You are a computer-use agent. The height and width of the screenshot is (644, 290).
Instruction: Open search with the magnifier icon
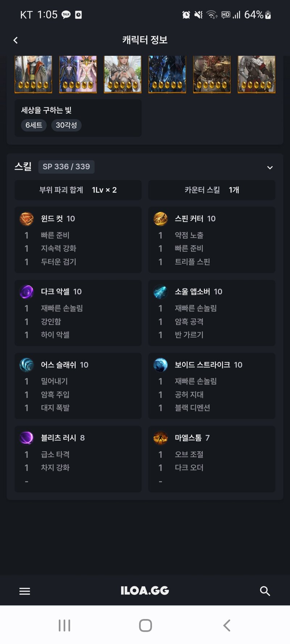coord(265,591)
